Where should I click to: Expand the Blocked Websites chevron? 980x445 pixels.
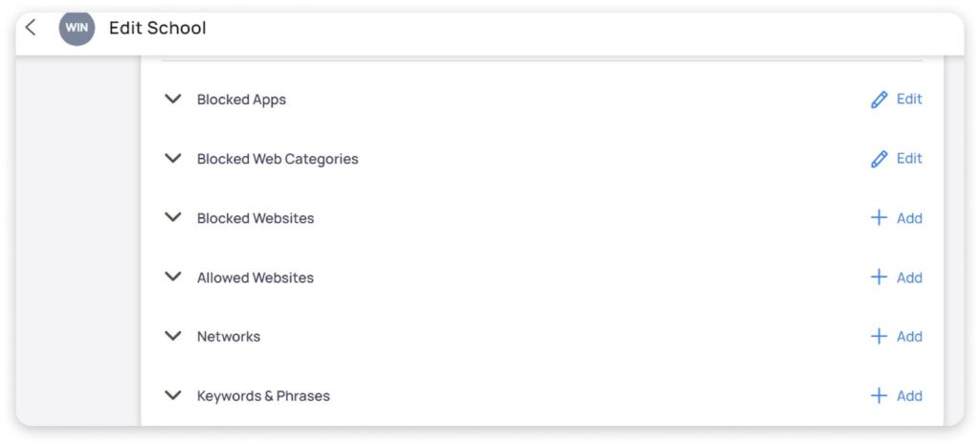pyautogui.click(x=173, y=218)
